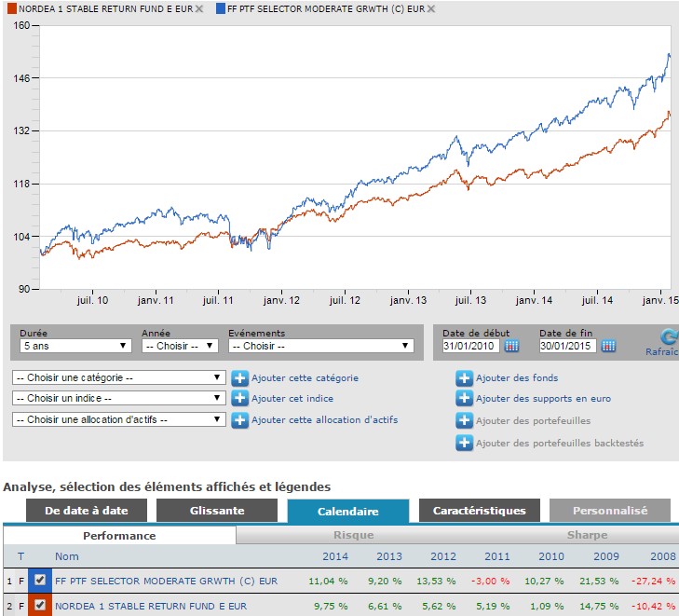Sort by the 2014 column header
Screen dimensions: 679x616
pyautogui.click(x=335, y=556)
